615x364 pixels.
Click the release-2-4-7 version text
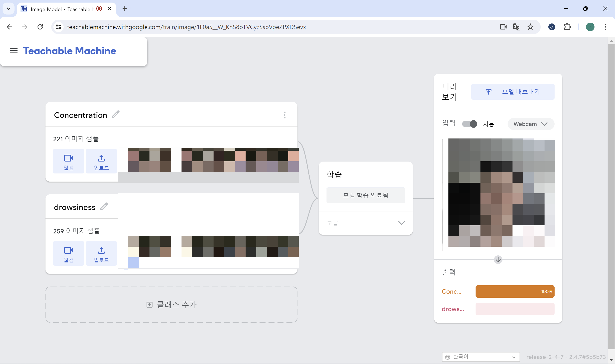point(566,357)
